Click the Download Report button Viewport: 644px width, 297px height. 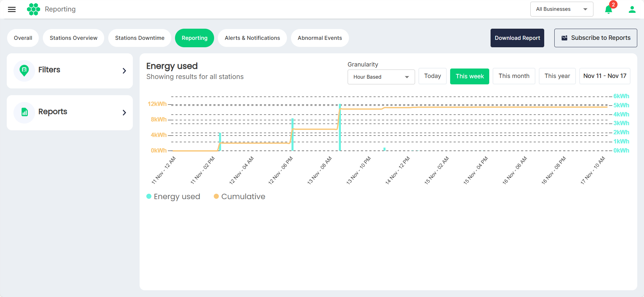[x=517, y=38]
